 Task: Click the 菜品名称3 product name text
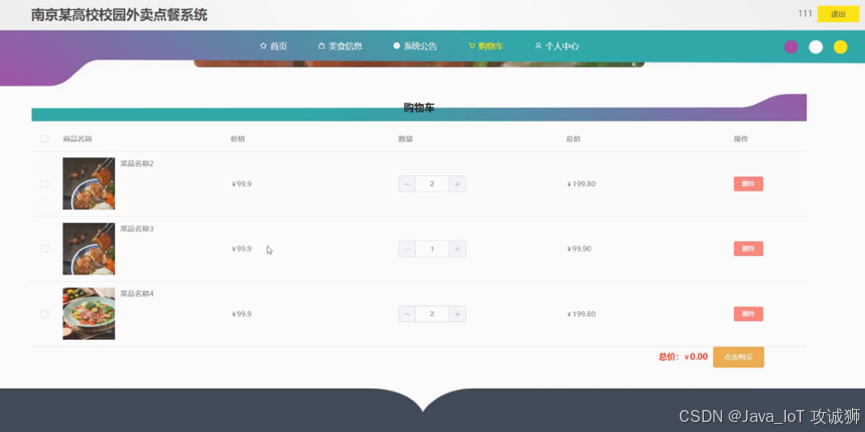[x=137, y=229]
